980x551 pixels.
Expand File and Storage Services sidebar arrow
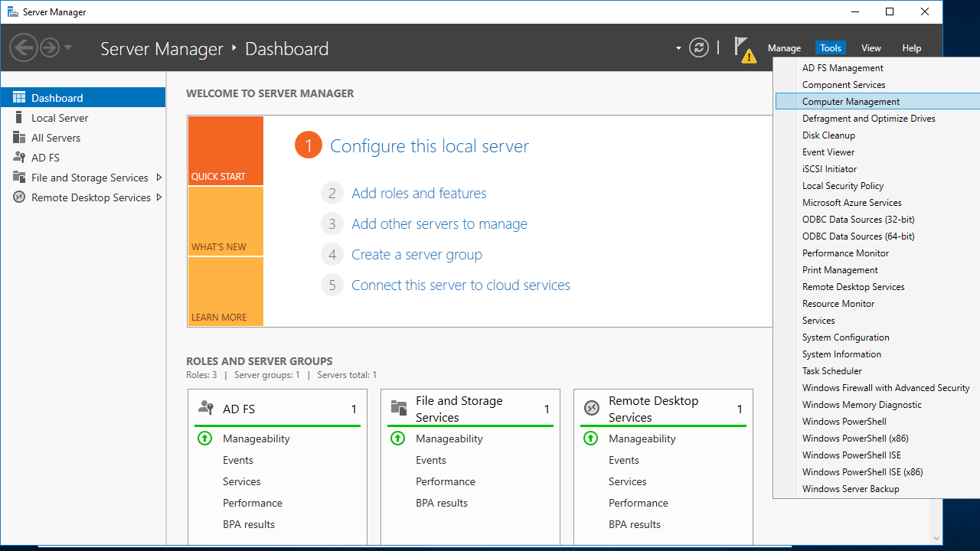click(158, 178)
